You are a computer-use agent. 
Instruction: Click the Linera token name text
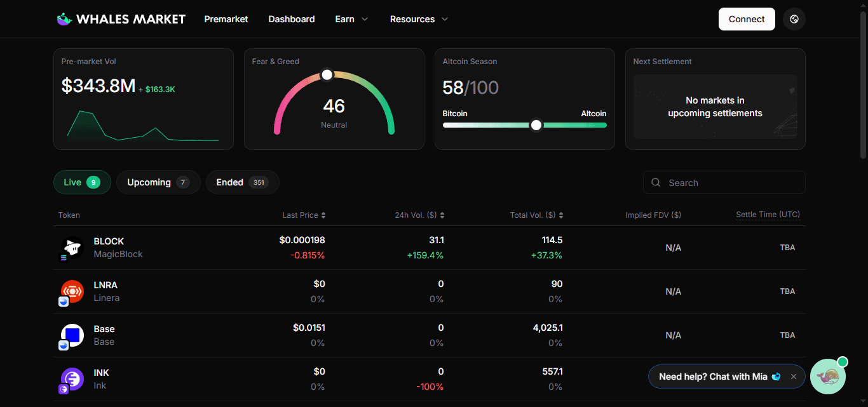107,298
